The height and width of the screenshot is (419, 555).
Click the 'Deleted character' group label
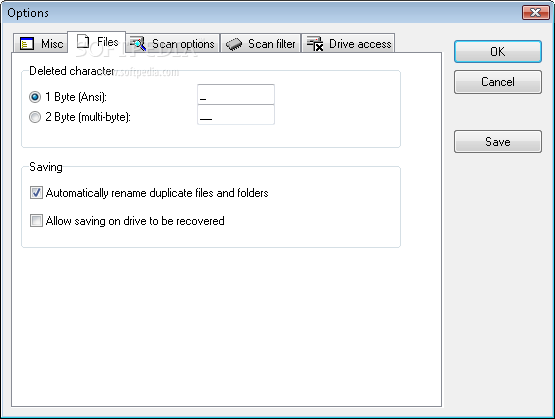point(71,71)
